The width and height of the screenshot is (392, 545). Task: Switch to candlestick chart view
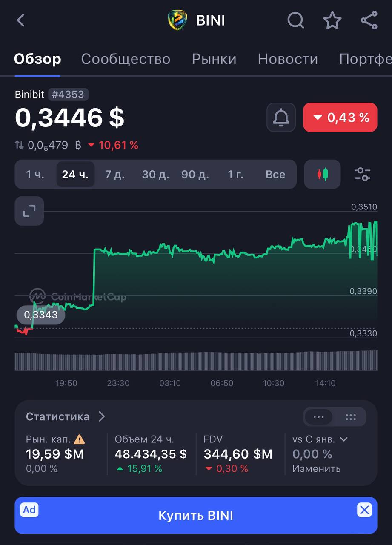[x=322, y=174]
